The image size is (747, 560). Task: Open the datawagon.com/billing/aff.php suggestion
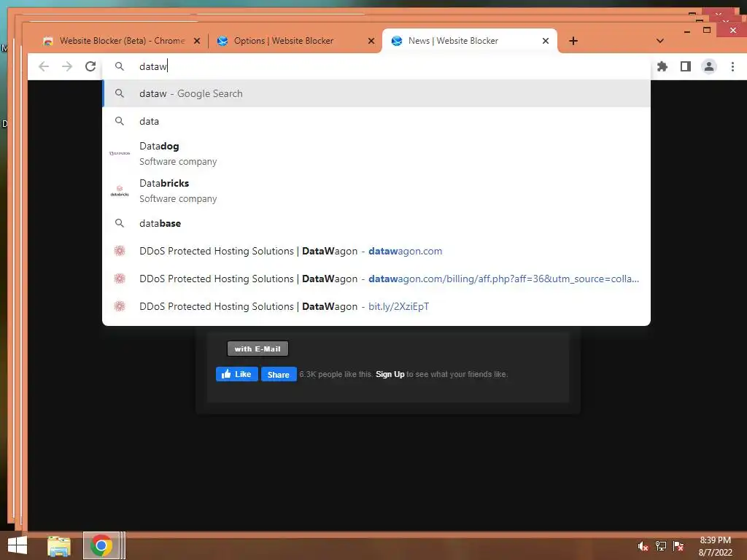[x=376, y=279]
